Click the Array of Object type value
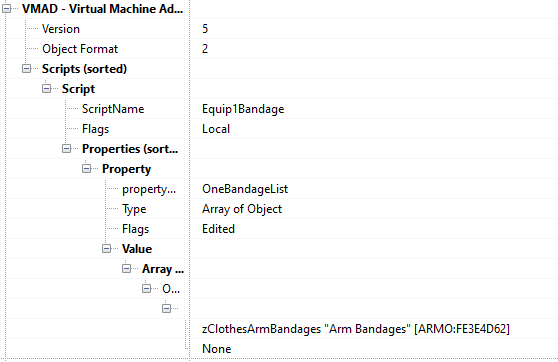 click(x=242, y=209)
